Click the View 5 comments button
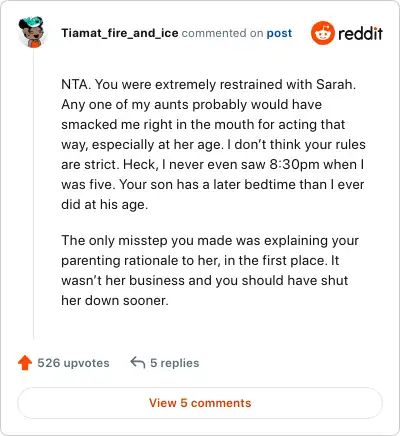Image resolution: width=400 pixels, height=436 pixels. tap(200, 403)
